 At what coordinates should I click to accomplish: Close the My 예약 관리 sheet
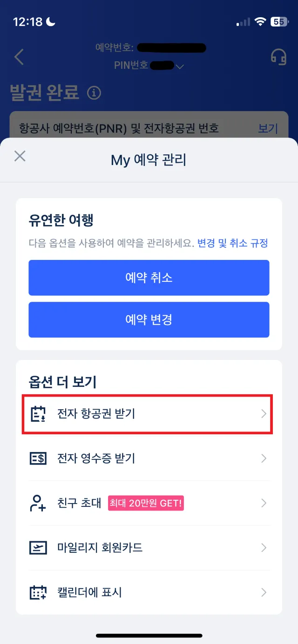pos(20,156)
